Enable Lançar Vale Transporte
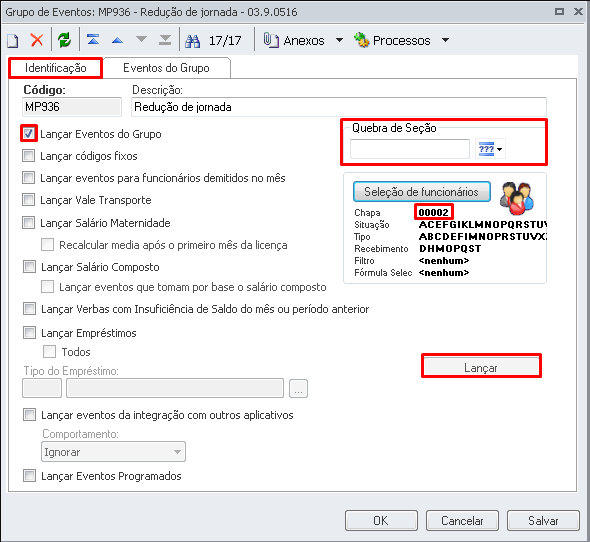590x542 pixels. [x=29, y=199]
